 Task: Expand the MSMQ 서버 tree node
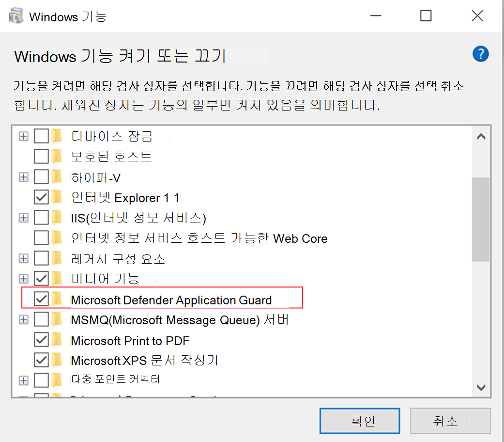(x=23, y=320)
